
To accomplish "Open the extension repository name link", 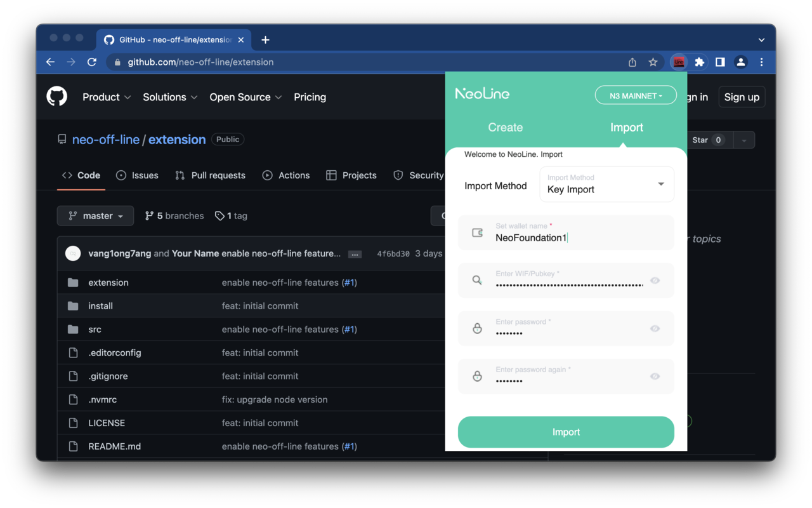I will click(177, 140).
